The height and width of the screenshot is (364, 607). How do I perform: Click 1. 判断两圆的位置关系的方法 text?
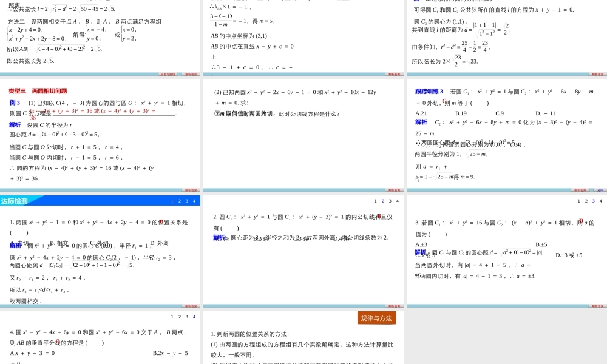[x=250, y=334]
